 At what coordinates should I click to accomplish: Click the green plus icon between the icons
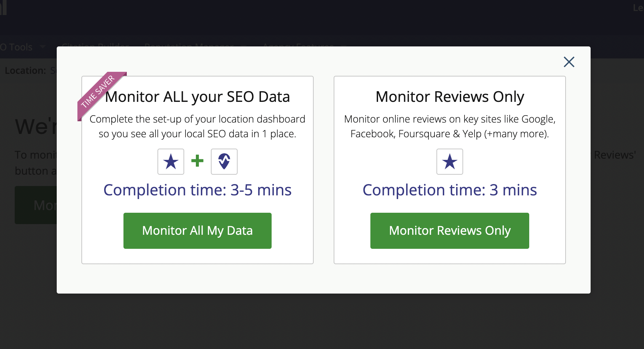click(197, 161)
